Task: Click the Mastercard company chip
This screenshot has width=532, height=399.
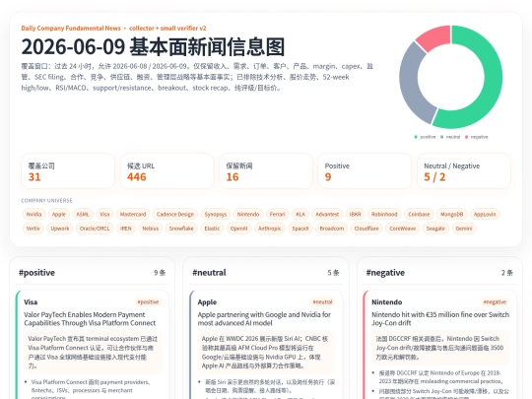Action: 133,214
